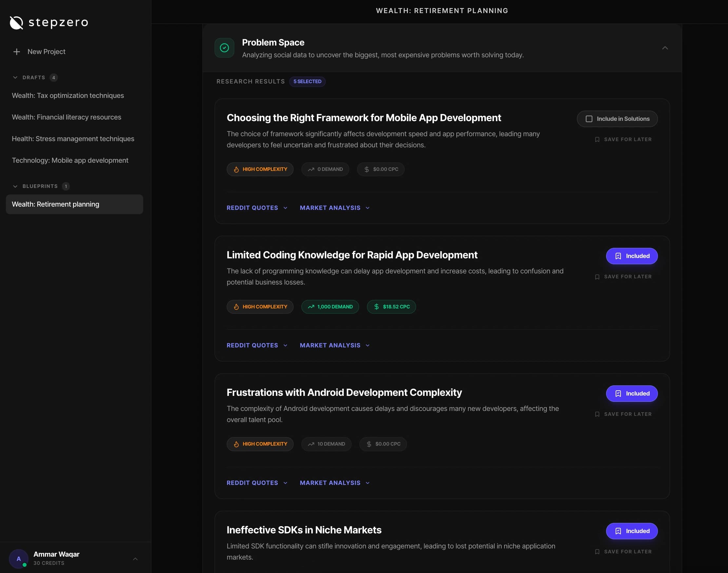Click the stepzero logo icon
The width and height of the screenshot is (728, 573).
coord(16,23)
